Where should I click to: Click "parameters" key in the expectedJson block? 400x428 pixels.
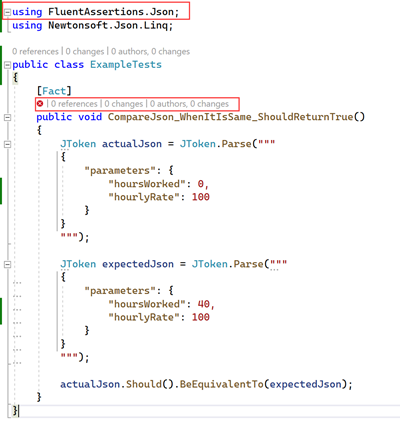120,291
